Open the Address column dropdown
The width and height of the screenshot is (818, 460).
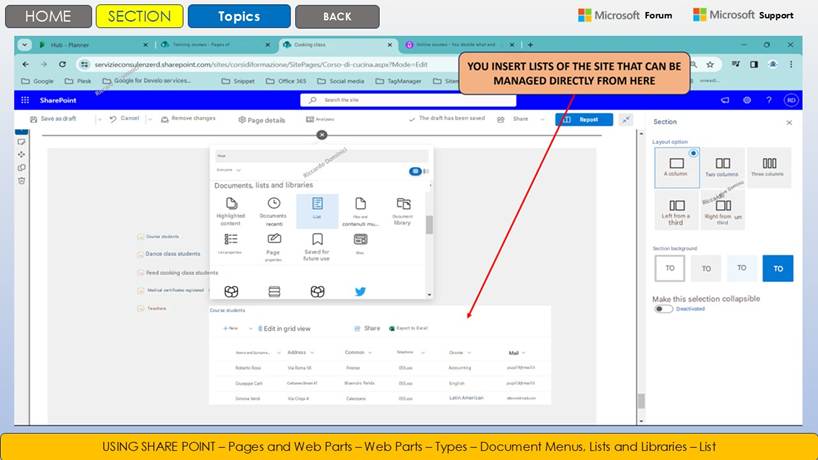tap(312, 353)
